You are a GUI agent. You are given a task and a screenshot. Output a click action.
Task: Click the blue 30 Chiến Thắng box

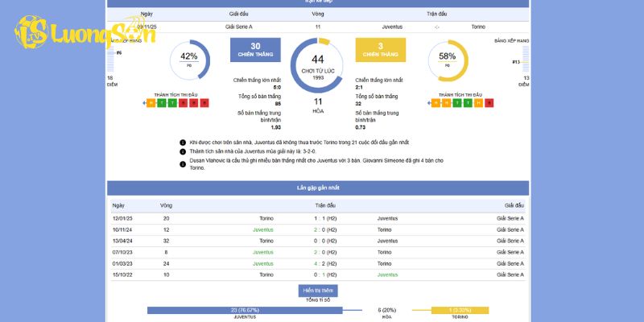[255, 50]
